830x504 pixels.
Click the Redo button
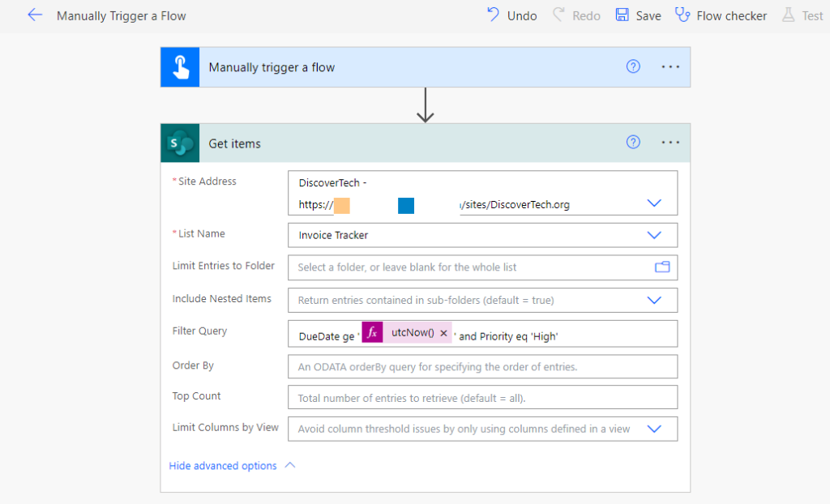[x=576, y=15]
